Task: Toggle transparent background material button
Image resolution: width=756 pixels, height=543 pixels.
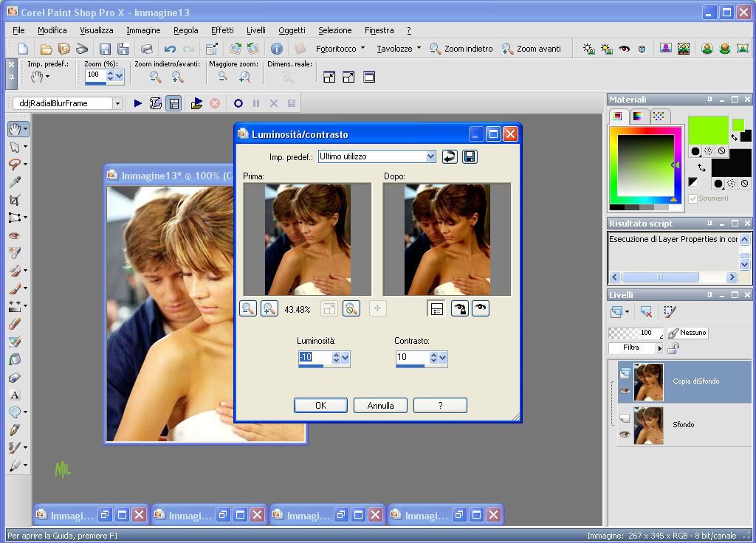Action: coord(744,184)
